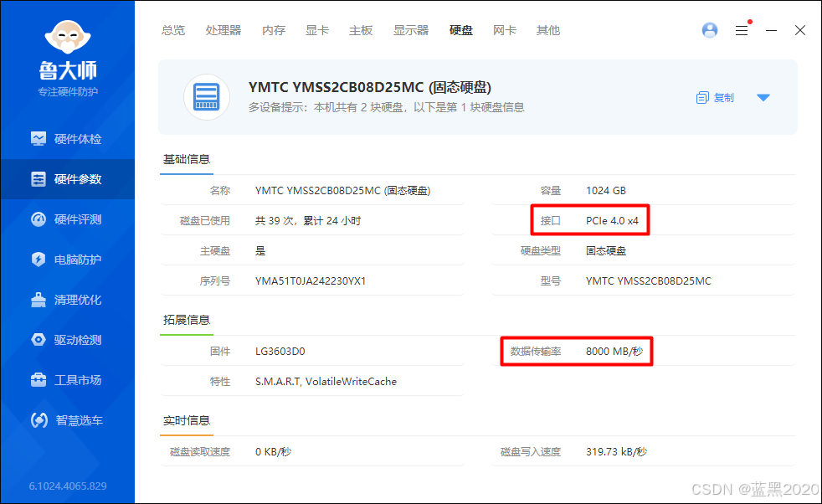Open 智慧选车 in the sidebar

click(x=67, y=420)
